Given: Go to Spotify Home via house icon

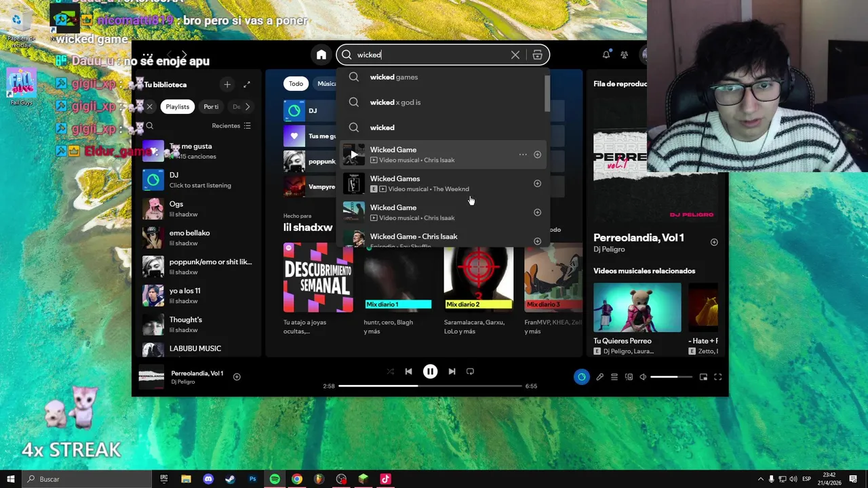Looking at the screenshot, I should coord(321,55).
